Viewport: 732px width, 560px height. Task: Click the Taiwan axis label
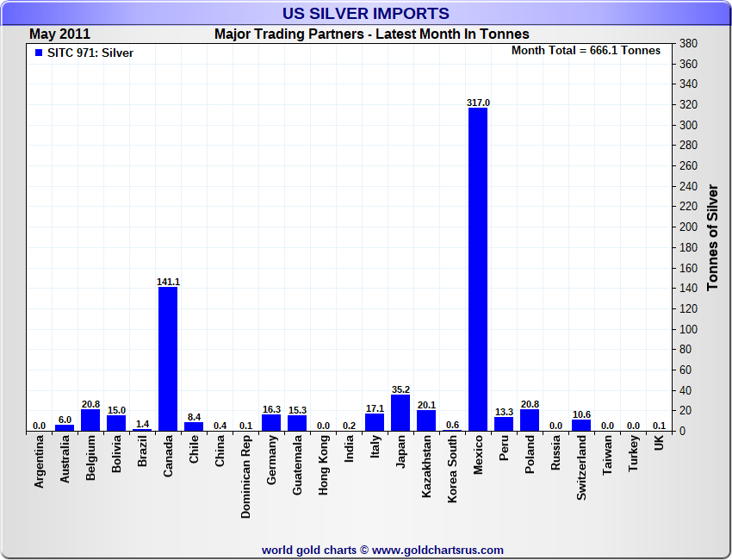point(607,455)
